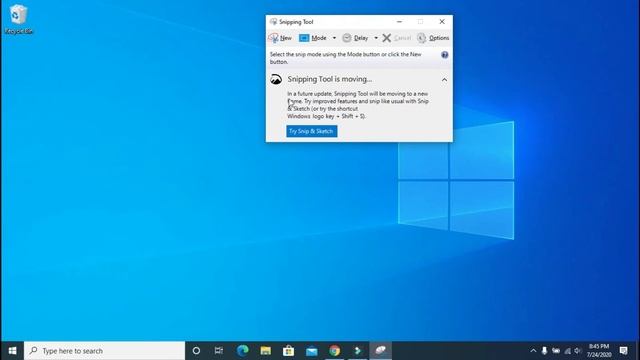This screenshot has height=360, width=640.
Task: Collapse the Snipping Tool is moving notice
Action: click(x=444, y=80)
